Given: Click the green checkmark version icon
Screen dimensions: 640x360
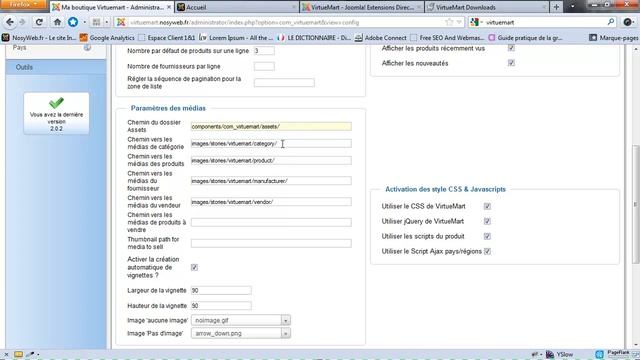Looking at the screenshot, I should pyautogui.click(x=56, y=103).
